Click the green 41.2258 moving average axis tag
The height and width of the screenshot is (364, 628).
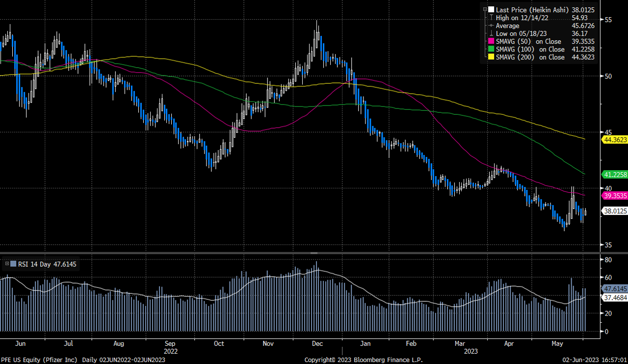pos(614,175)
